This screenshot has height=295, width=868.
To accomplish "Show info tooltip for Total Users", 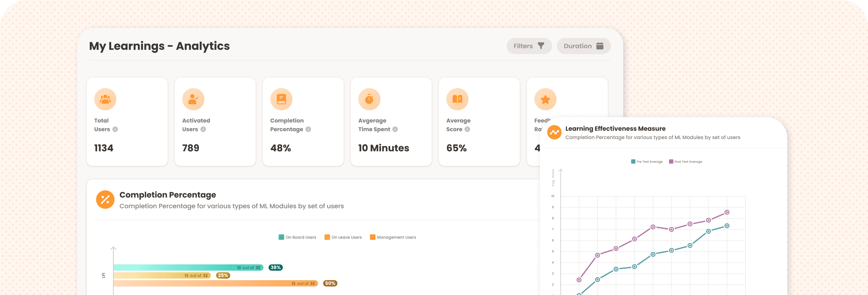I will tap(115, 129).
